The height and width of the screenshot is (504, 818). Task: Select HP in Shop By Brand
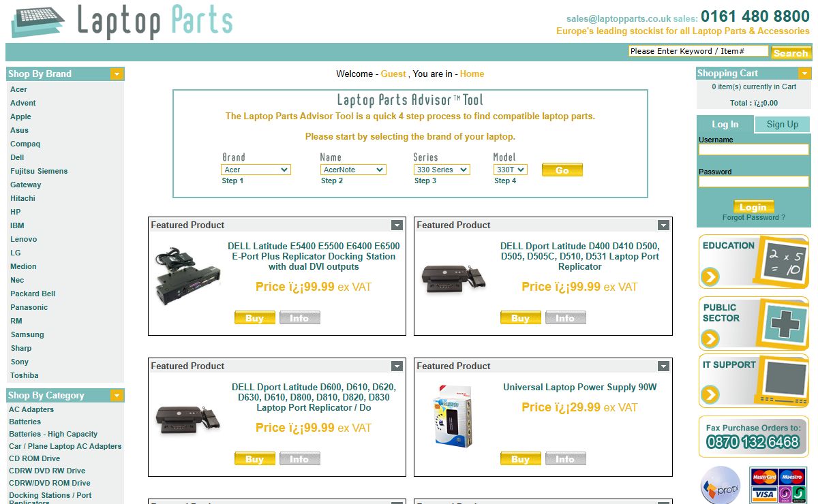click(15, 212)
